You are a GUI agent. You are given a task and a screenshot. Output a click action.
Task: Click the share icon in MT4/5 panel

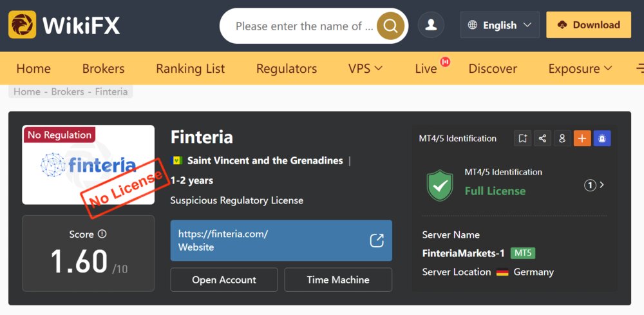pos(542,138)
